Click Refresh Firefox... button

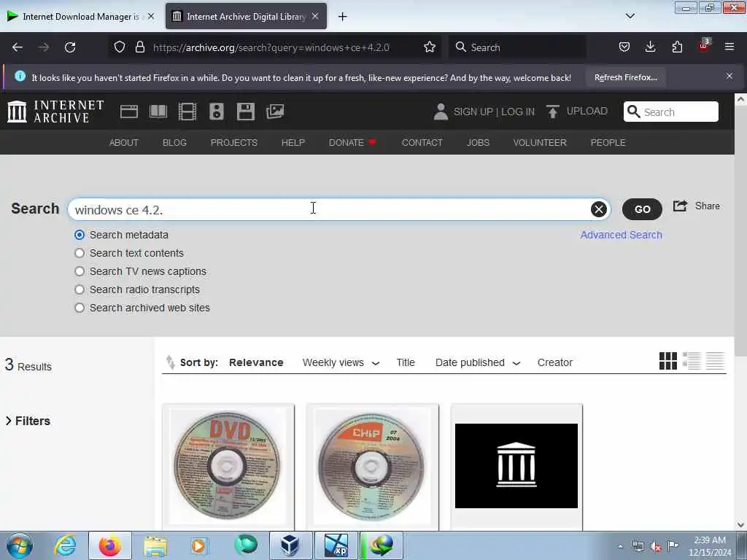click(625, 77)
